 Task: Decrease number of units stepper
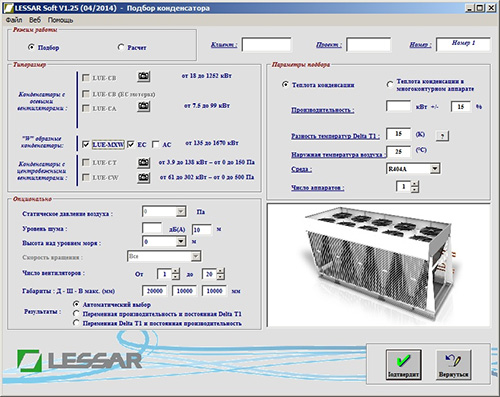coord(415,189)
